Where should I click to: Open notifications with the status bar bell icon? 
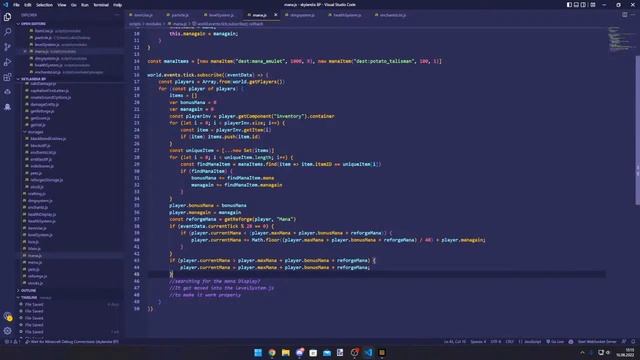pos(633,342)
